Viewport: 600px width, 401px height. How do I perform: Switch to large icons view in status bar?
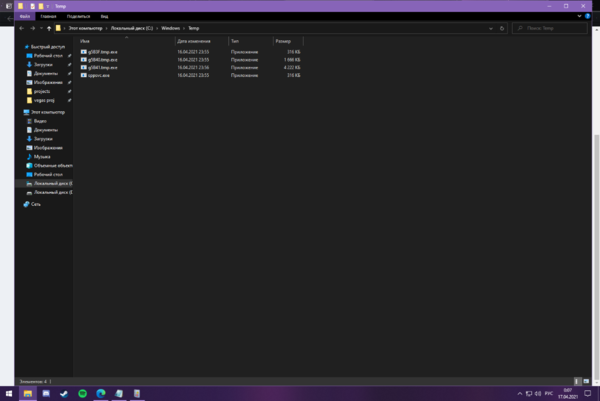[586, 381]
